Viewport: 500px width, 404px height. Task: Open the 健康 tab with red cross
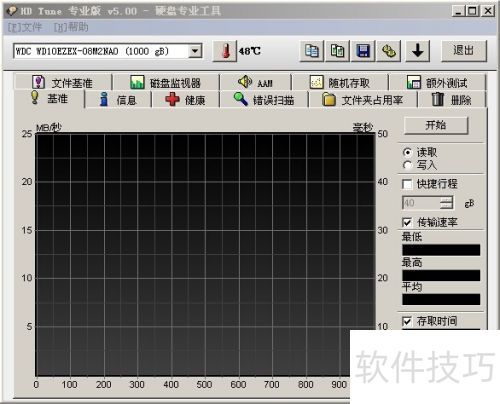pyautogui.click(x=185, y=99)
